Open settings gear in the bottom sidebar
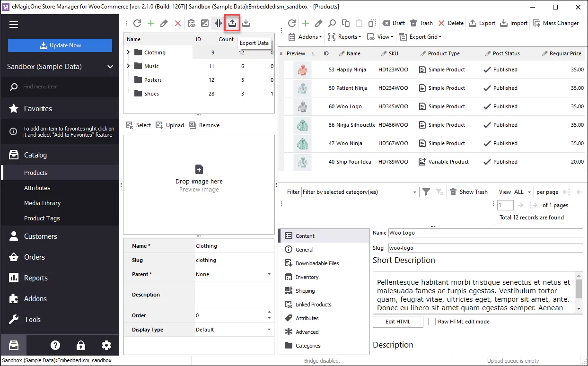The height and width of the screenshot is (366, 588). pos(106,345)
